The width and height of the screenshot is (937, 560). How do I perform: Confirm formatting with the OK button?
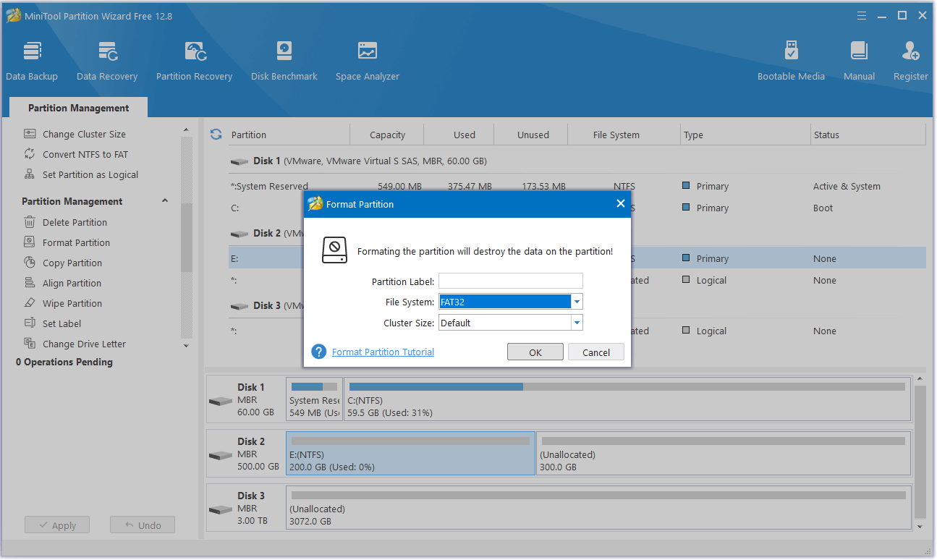click(535, 352)
